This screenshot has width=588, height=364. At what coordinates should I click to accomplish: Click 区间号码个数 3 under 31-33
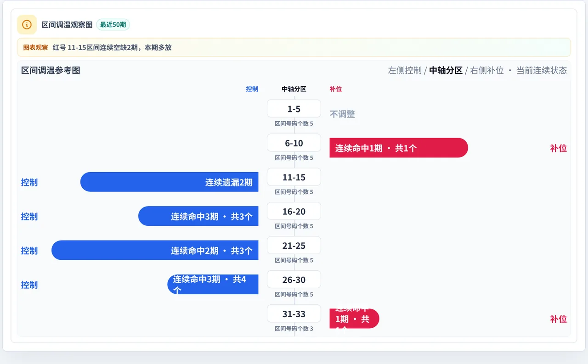point(294,329)
